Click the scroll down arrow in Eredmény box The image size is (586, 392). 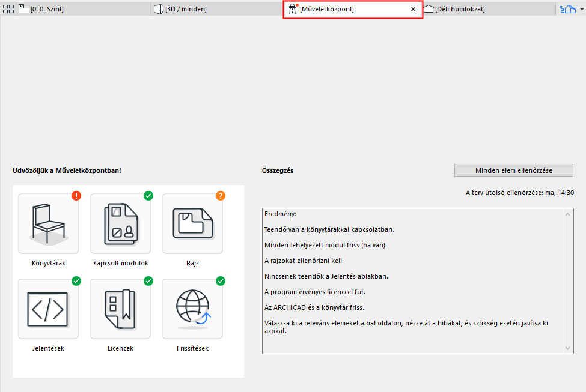[567, 348]
